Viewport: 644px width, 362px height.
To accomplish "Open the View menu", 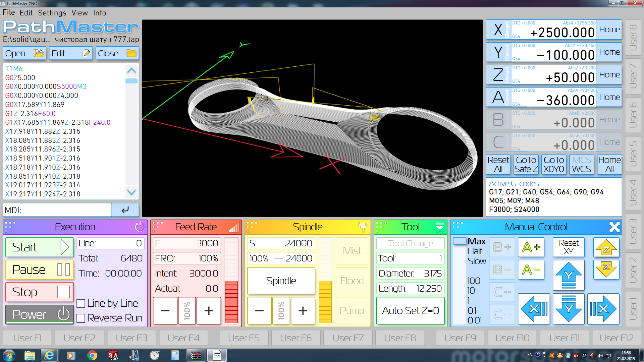I will tap(79, 13).
